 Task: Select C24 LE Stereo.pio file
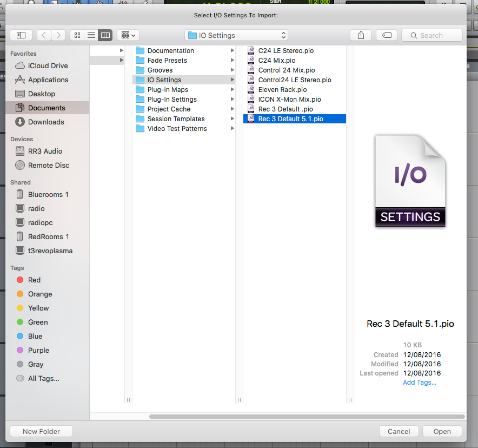(295, 50)
